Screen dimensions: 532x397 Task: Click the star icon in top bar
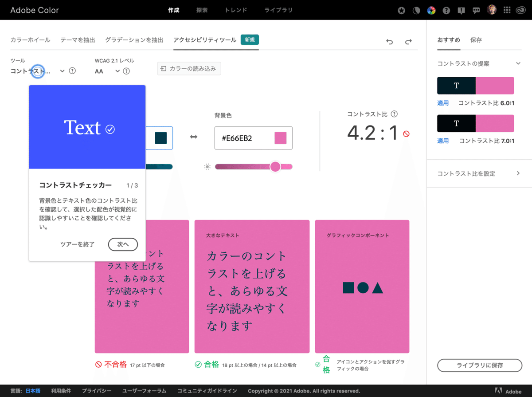point(401,11)
